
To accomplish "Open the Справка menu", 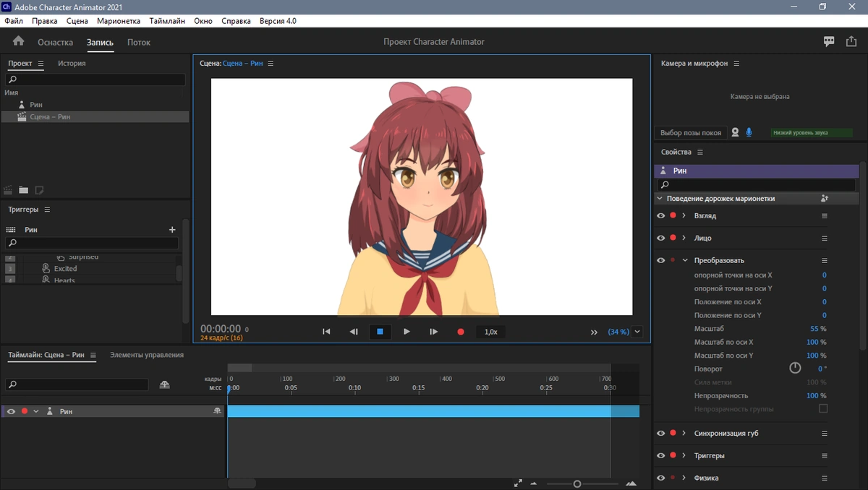I will point(236,21).
